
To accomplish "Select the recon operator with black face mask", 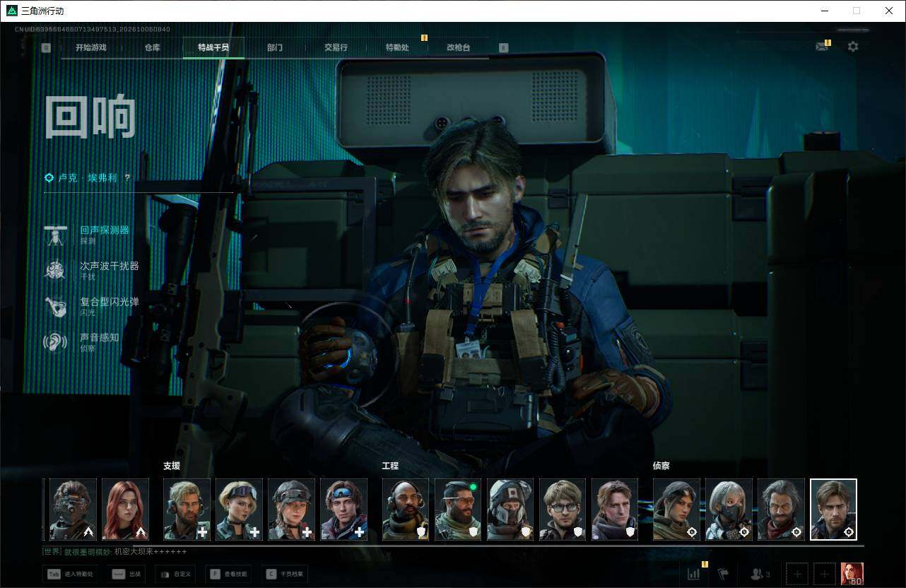I will click(x=729, y=510).
